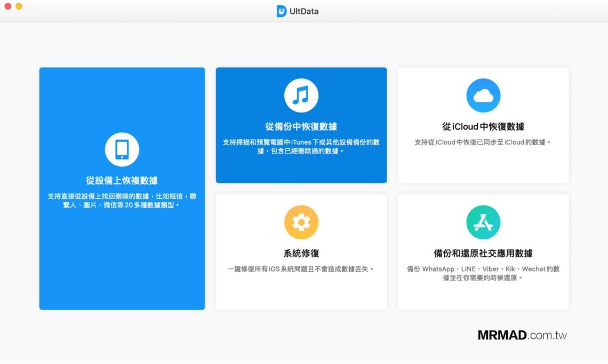Click the App Store style social backup icon
Screen dimensions: 608x364
[483, 222]
